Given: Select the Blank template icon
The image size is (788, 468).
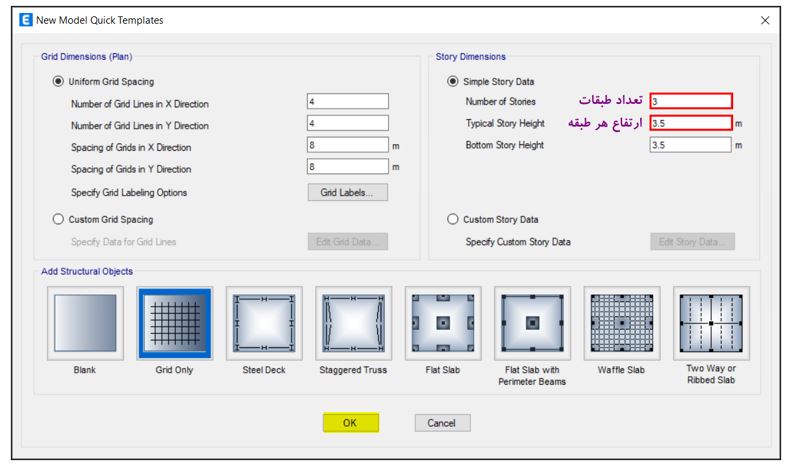Looking at the screenshot, I should tap(85, 323).
